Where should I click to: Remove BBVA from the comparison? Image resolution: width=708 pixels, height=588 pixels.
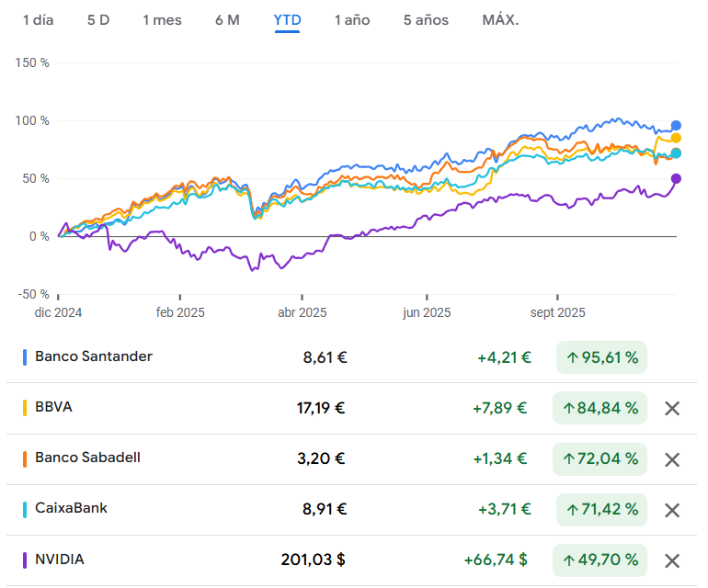coord(672,409)
